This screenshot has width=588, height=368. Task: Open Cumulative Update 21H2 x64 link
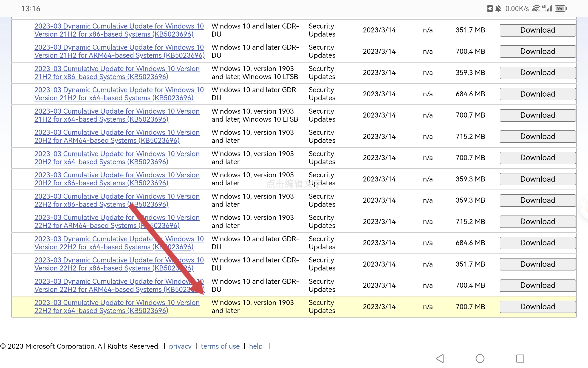coord(117,115)
